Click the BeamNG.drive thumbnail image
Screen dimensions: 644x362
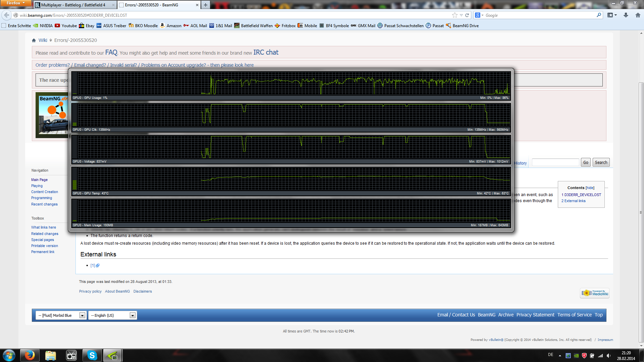click(52, 115)
